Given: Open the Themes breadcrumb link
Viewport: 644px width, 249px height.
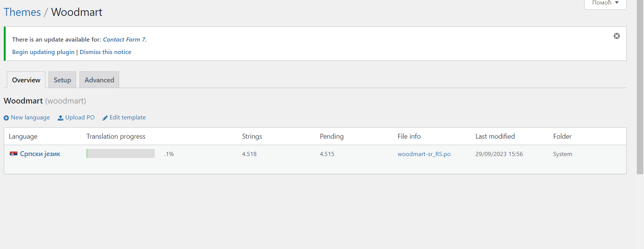Looking at the screenshot, I should [x=22, y=12].
